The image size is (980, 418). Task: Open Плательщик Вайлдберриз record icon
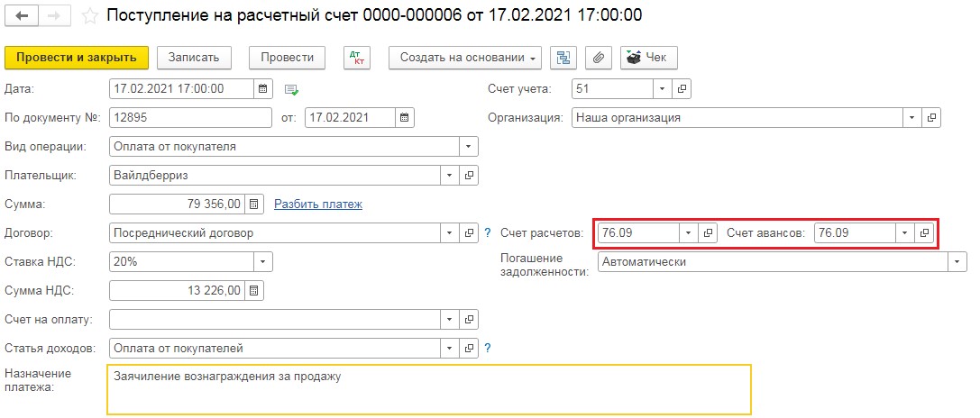click(469, 175)
